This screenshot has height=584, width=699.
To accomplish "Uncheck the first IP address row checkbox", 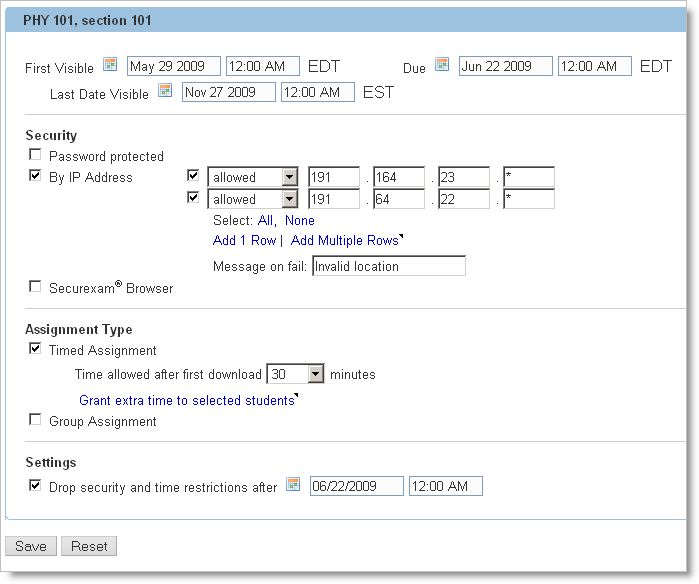I will pos(194,177).
